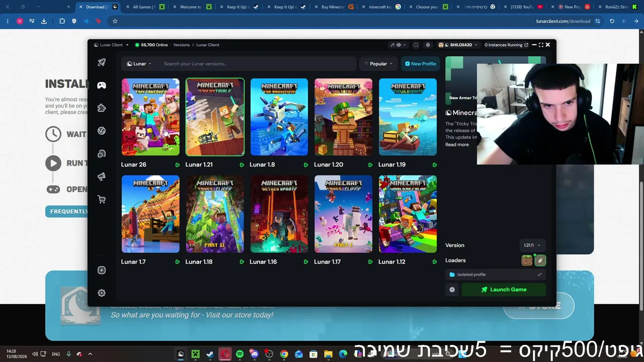Open the profile settings gear beside Launch Game
644x362 pixels.
coord(452,290)
